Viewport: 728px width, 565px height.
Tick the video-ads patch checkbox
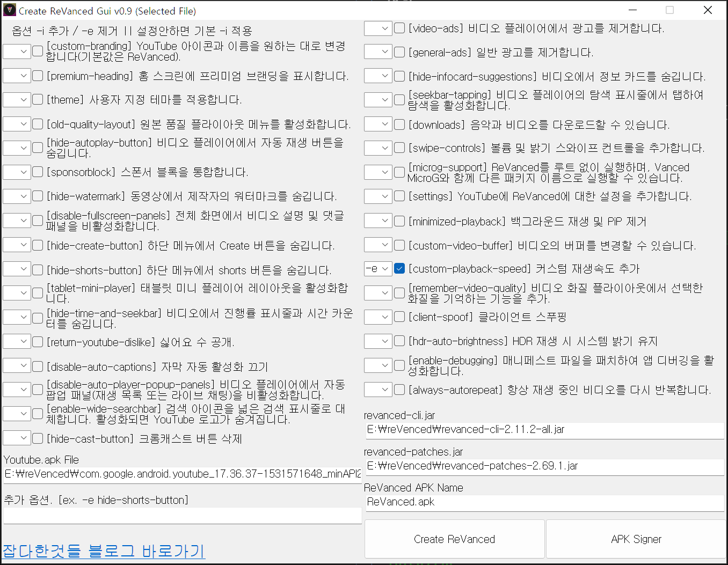pyautogui.click(x=399, y=28)
